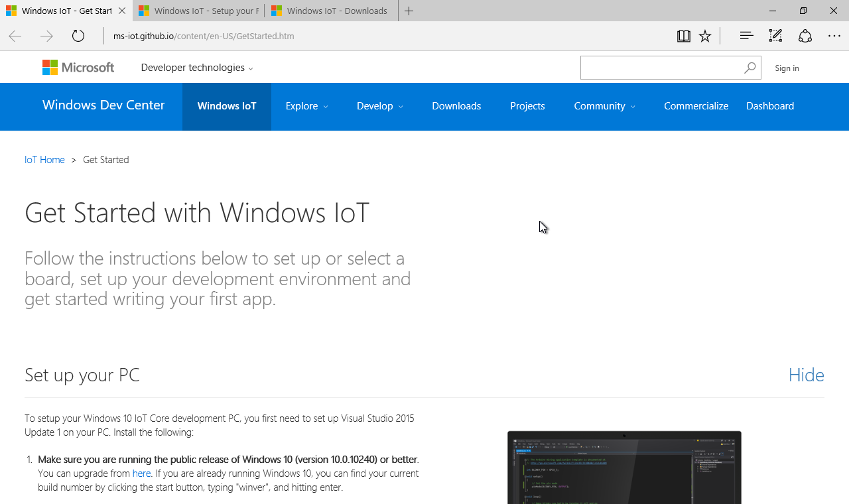Screen dimensions: 849x504
Task: Start a Web Note annotation
Action: point(775,36)
